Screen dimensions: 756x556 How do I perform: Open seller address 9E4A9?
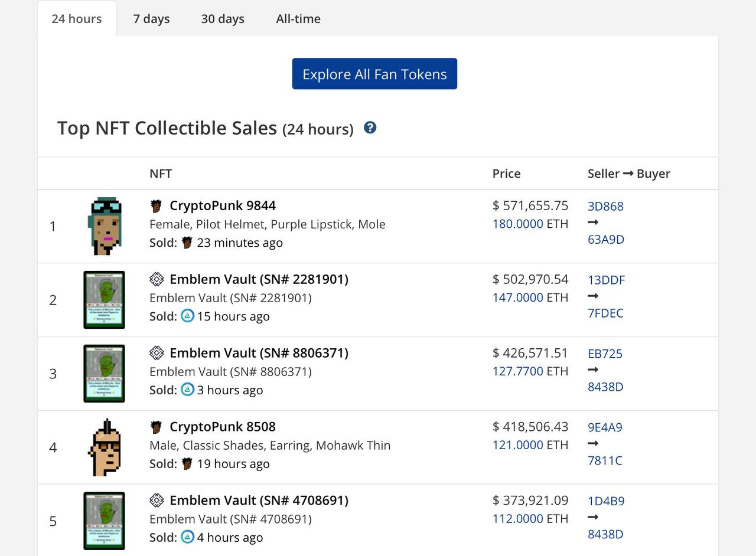coord(605,427)
